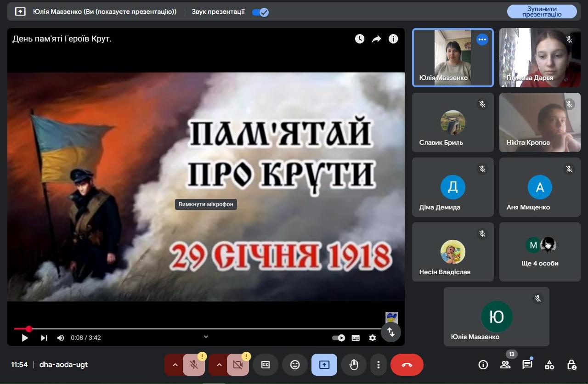
Task: Select Глумова Дарья video tile
Action: pyautogui.click(x=540, y=57)
